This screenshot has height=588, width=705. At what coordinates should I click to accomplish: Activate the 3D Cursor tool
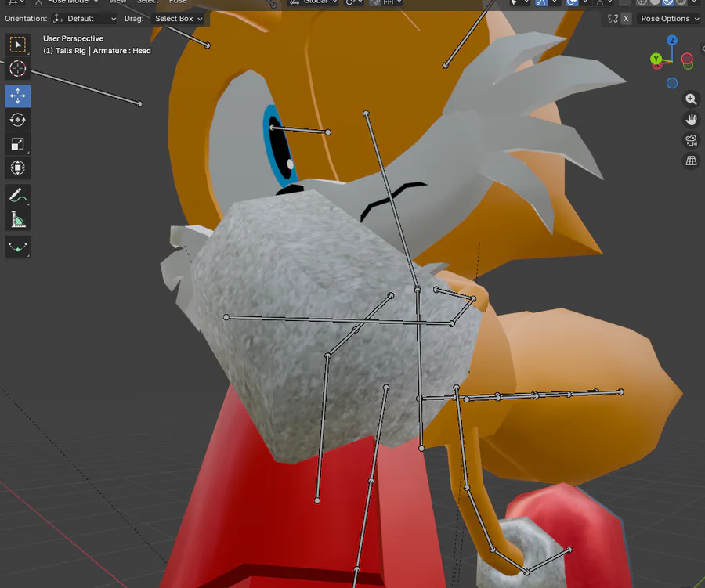point(17,69)
